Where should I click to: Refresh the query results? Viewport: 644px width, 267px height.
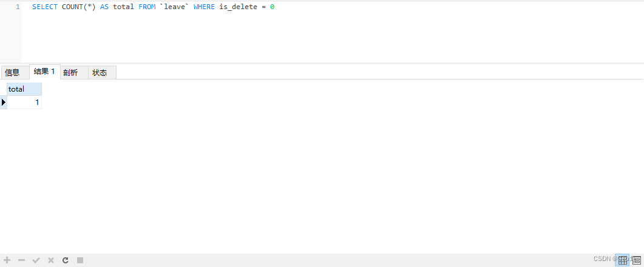click(66, 260)
